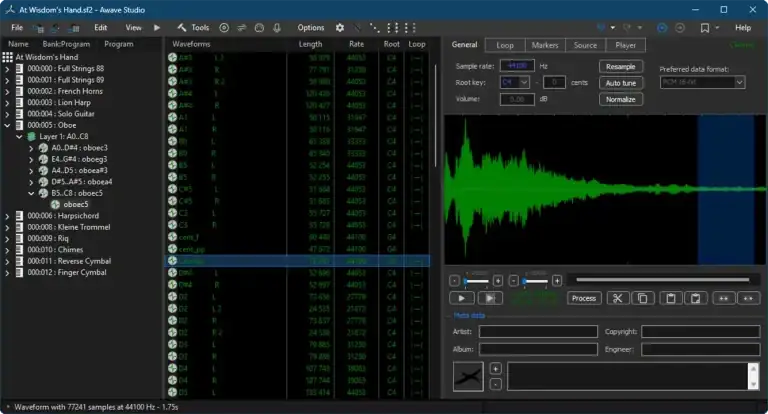768x414 pixels.
Task: Click the swap arrows toolbar icon
Action: [241, 28]
